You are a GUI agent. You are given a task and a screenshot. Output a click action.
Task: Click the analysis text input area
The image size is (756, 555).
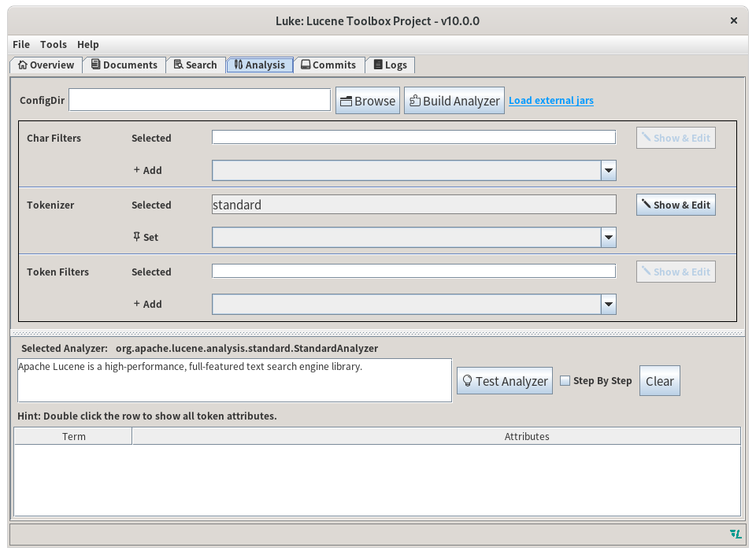(x=235, y=380)
